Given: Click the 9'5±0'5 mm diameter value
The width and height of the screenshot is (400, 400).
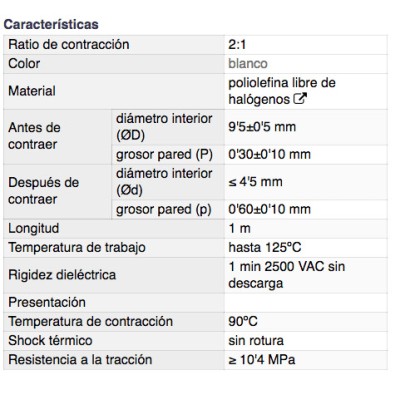Looking at the screenshot, I should pos(262,127).
